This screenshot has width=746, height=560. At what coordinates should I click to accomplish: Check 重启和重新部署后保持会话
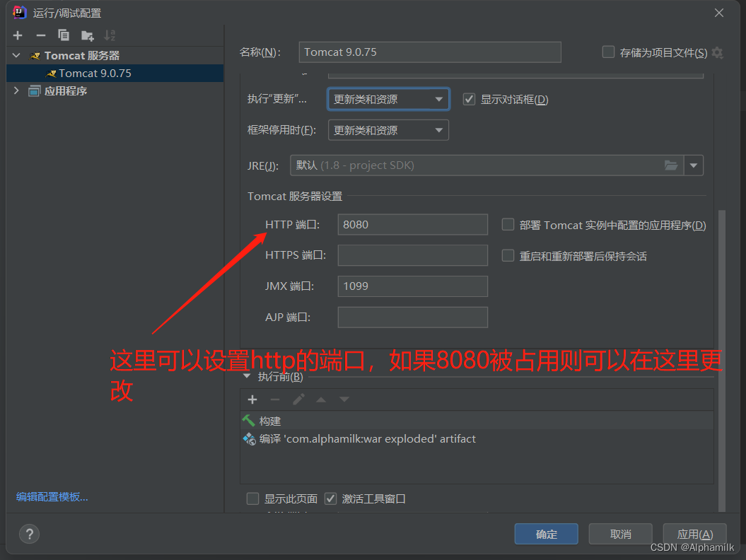508,256
